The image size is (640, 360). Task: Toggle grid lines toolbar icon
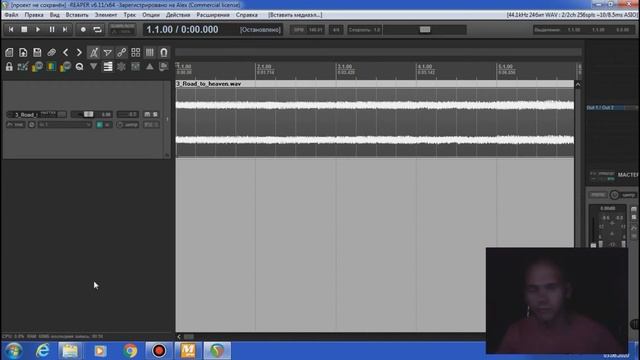(x=149, y=52)
